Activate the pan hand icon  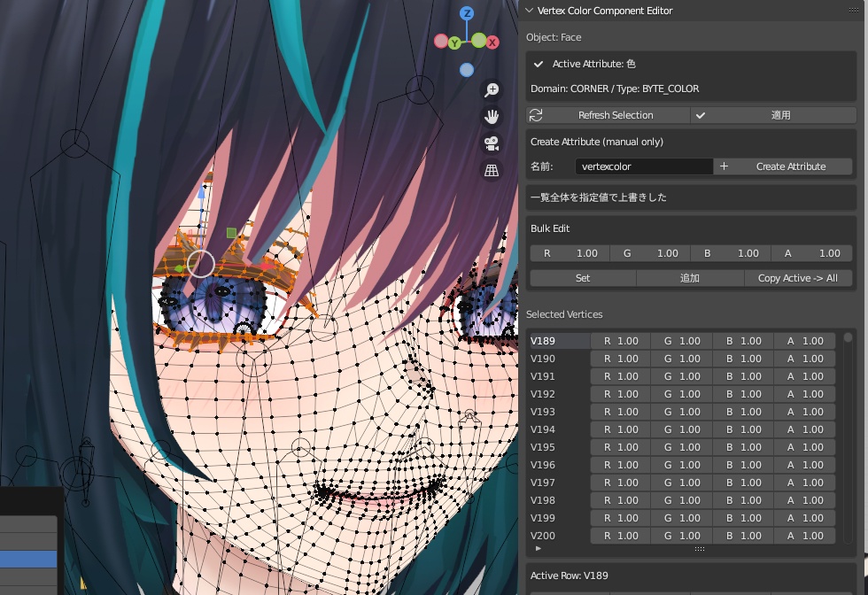click(491, 116)
